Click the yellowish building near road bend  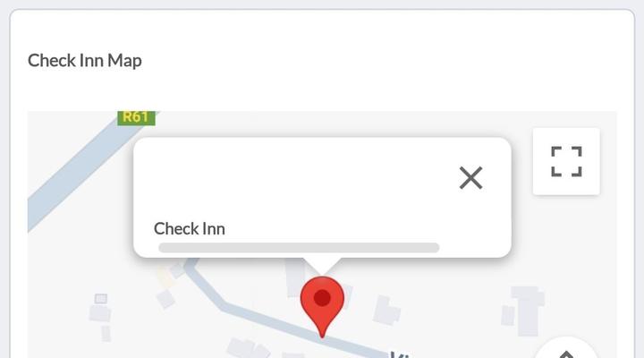point(165,277)
